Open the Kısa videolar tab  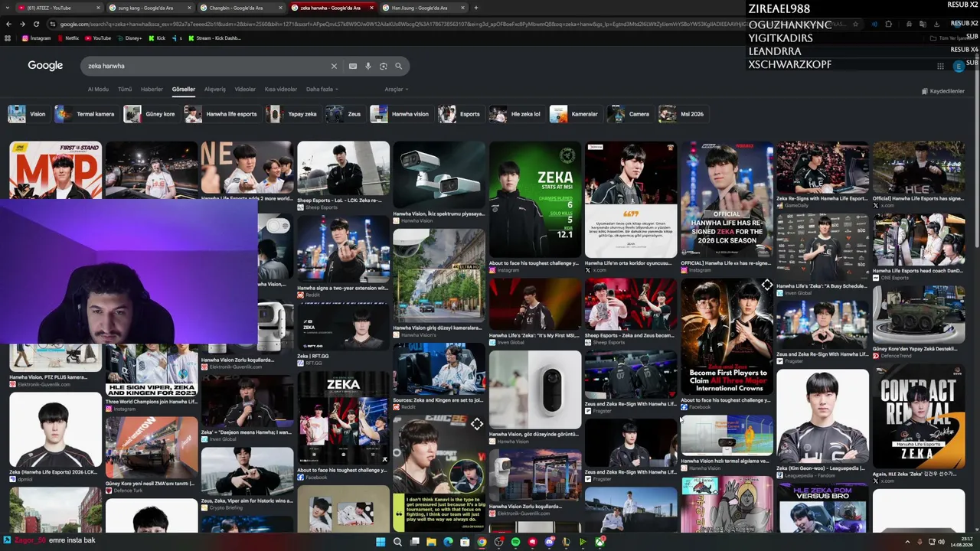click(x=281, y=90)
